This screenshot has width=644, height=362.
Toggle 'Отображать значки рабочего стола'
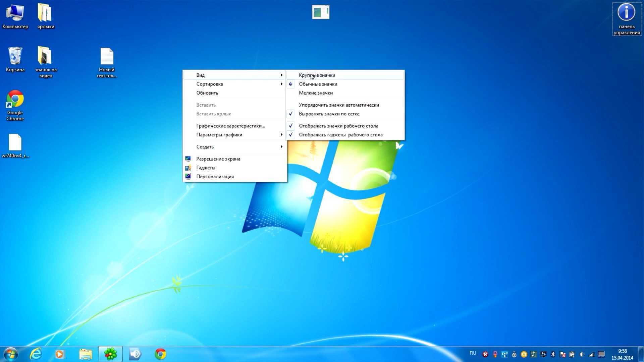(338, 126)
